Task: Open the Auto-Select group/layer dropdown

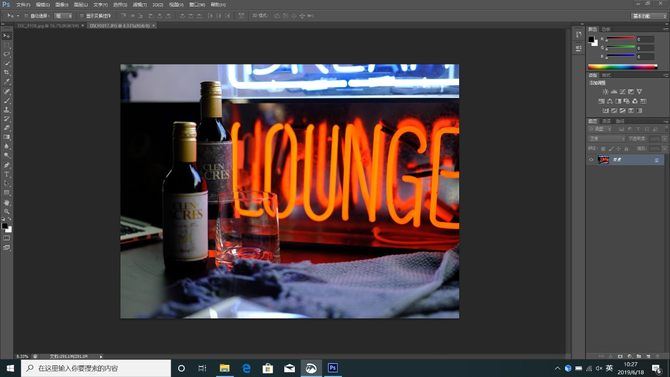Action: pyautogui.click(x=64, y=16)
